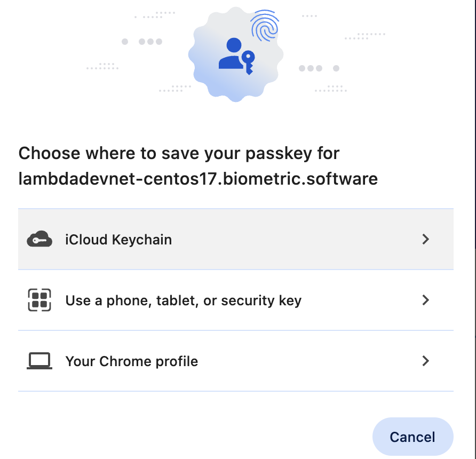The height and width of the screenshot is (459, 476).
Task: Click the person-with-key passkey badge illustration
Action: coord(236,53)
